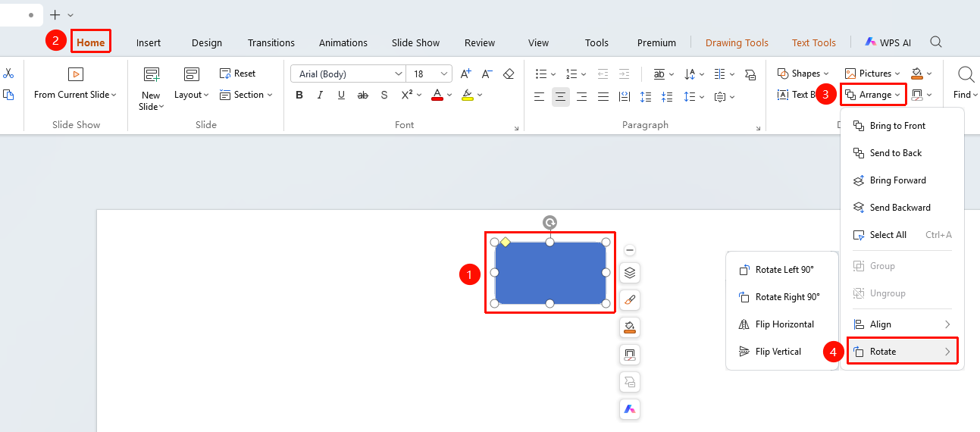980x432 pixels.
Task: Click the shape outline icon beside the shape
Action: pyautogui.click(x=630, y=355)
